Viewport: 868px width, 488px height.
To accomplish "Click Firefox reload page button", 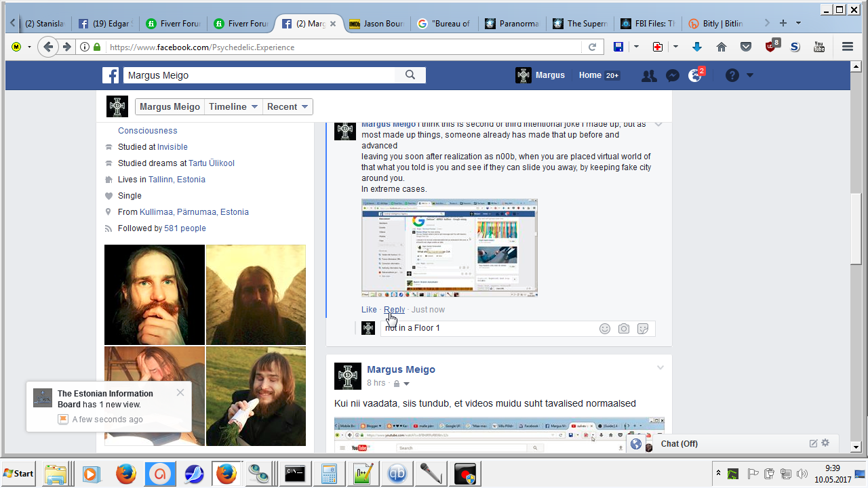I will 592,47.
